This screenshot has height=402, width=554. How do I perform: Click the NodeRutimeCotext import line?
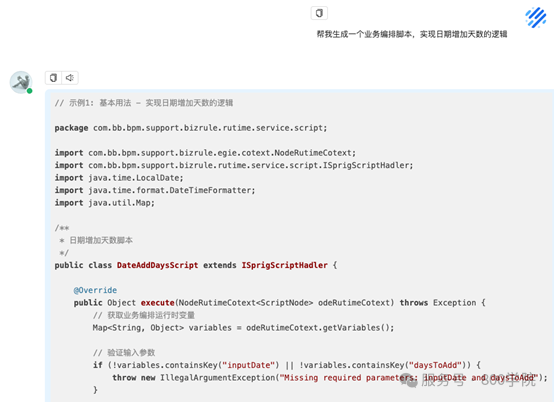tap(205, 153)
